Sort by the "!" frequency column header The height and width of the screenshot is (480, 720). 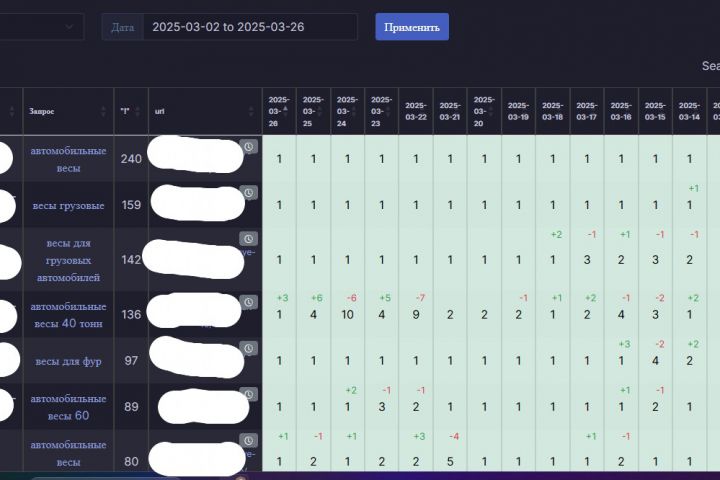[125, 111]
